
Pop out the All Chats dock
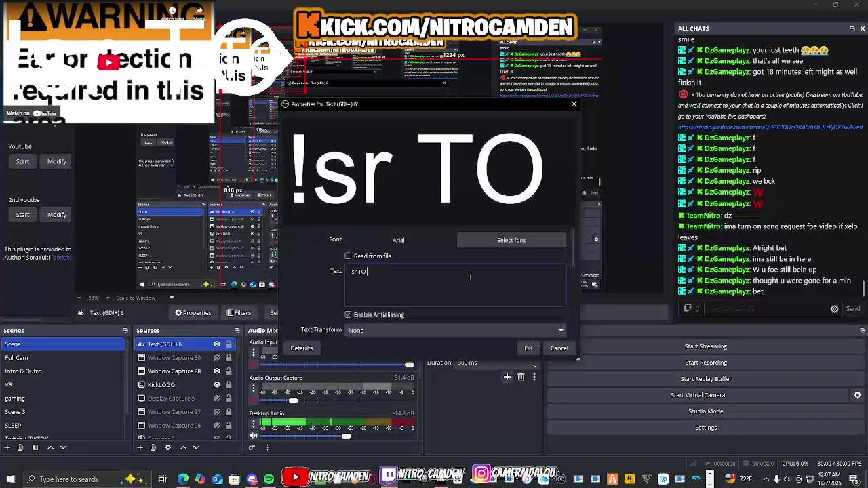(852, 28)
